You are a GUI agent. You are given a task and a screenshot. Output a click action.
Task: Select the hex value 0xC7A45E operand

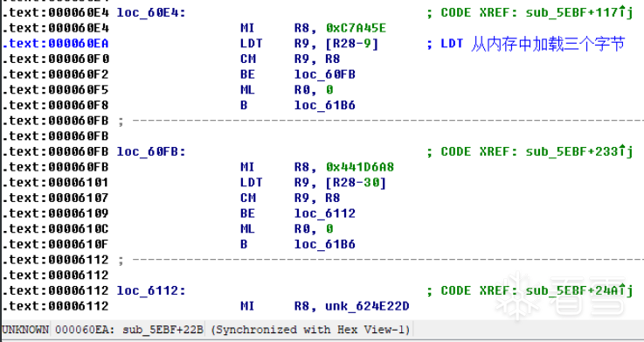pyautogui.click(x=357, y=28)
